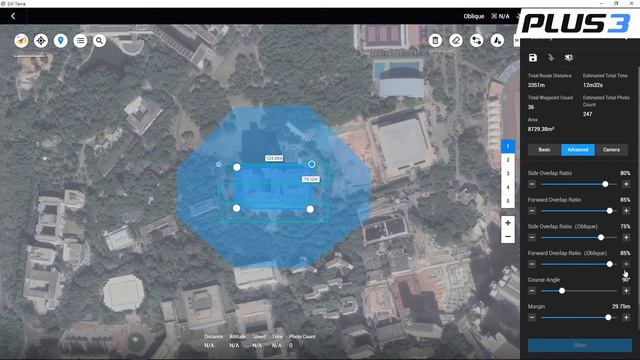Click the 8729.38m² area value

541,129
